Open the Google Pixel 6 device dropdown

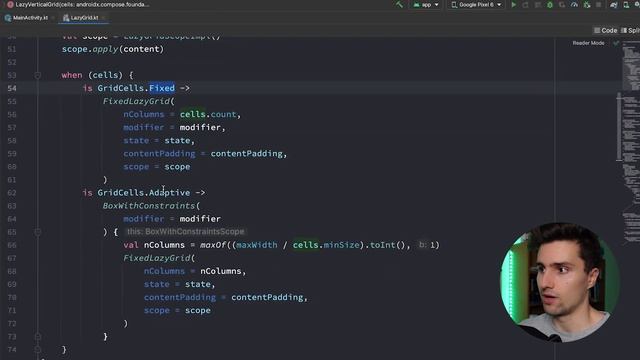point(476,5)
